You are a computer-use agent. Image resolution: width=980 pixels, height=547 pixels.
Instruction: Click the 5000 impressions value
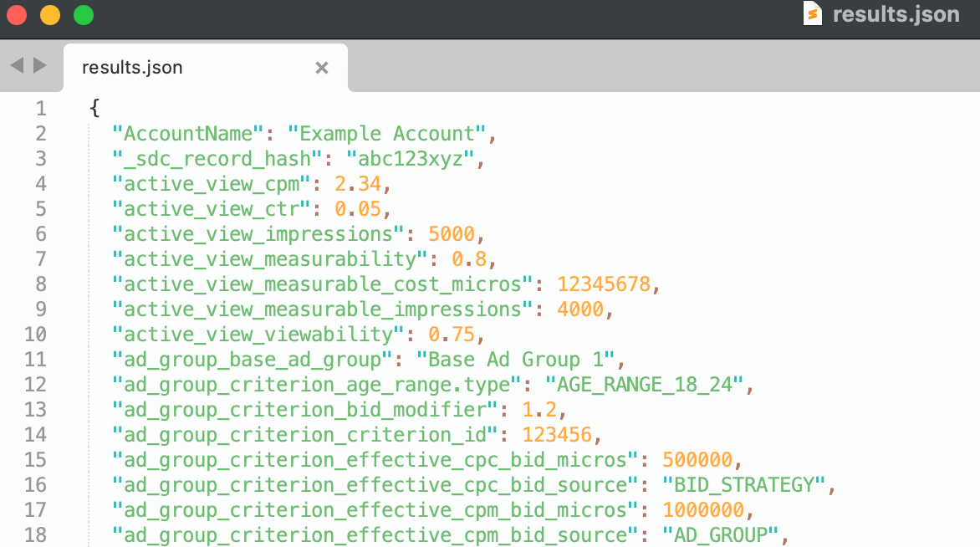coord(452,234)
